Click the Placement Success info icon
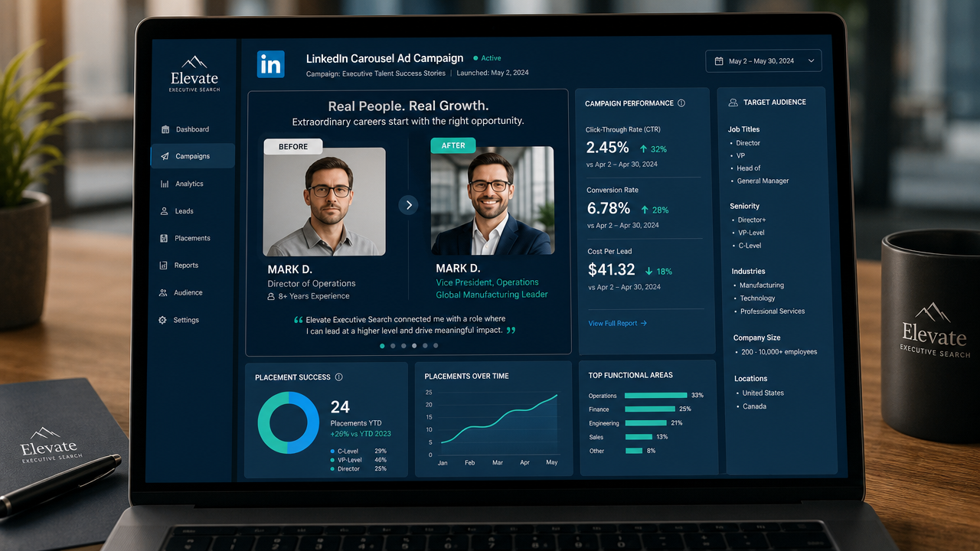 pos(339,377)
